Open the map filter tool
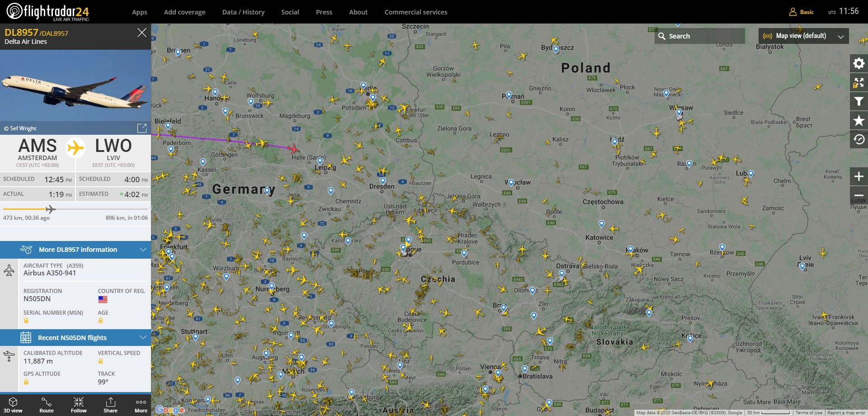868x416 pixels. tap(859, 101)
